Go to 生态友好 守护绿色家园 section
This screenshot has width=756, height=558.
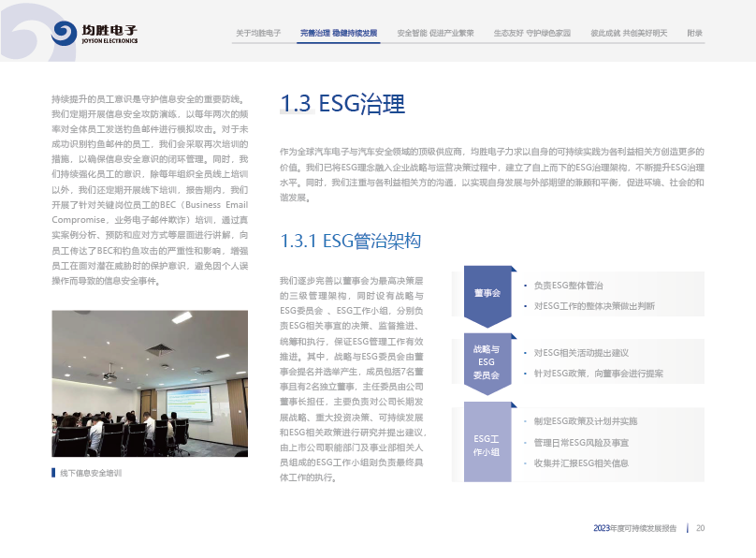[531, 33]
